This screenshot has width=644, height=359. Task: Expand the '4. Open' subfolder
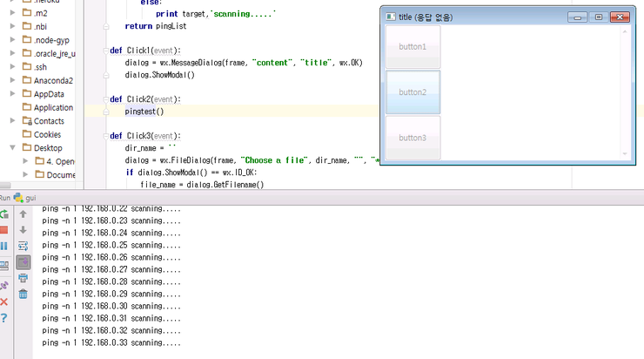point(25,161)
